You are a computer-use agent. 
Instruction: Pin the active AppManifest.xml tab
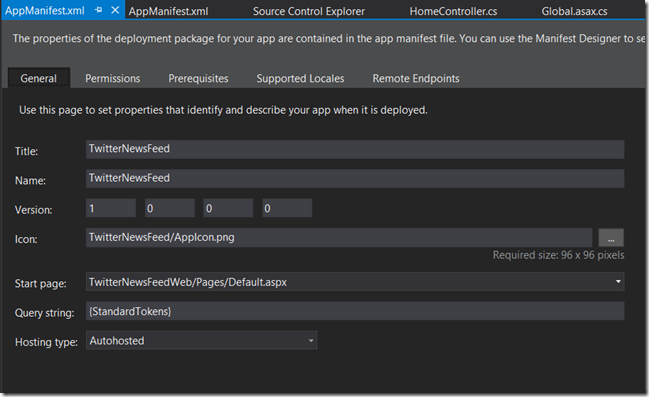click(x=99, y=10)
